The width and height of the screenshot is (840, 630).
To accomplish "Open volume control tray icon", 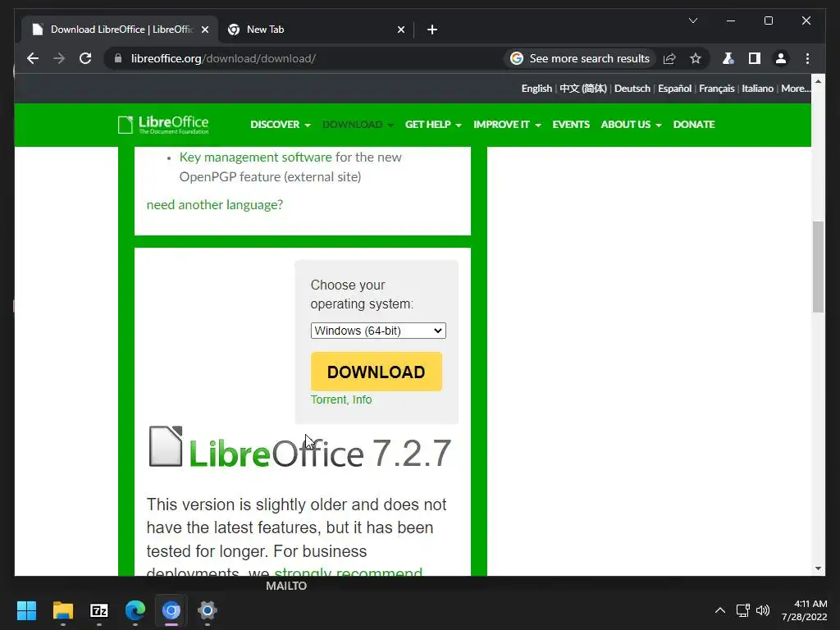I will tap(763, 610).
